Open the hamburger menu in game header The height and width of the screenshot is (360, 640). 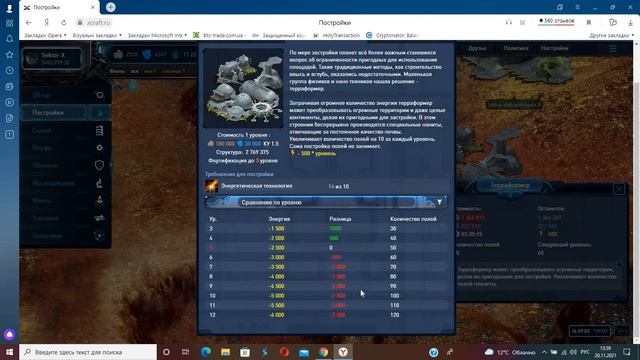[613, 49]
